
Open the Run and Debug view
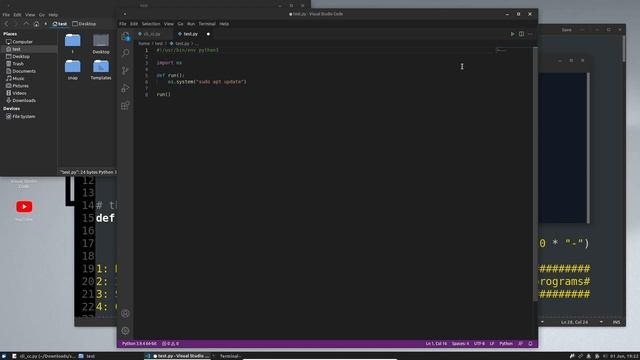(125, 88)
